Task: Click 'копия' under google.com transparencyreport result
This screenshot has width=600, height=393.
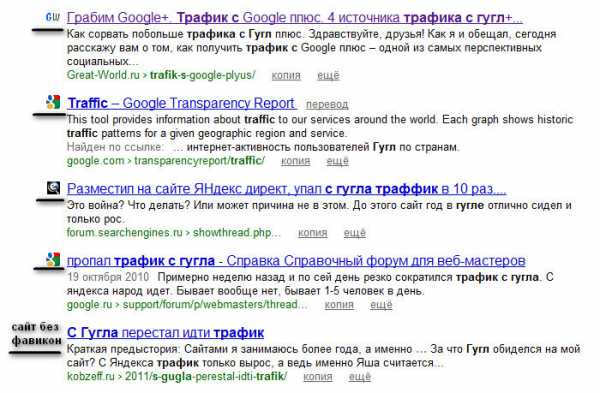Action: (x=295, y=161)
